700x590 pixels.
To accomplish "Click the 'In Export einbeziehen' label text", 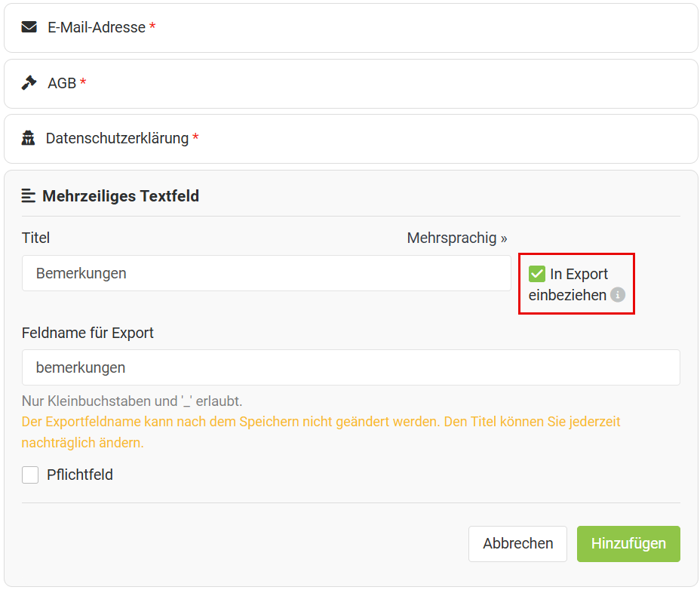I will pyautogui.click(x=579, y=275).
